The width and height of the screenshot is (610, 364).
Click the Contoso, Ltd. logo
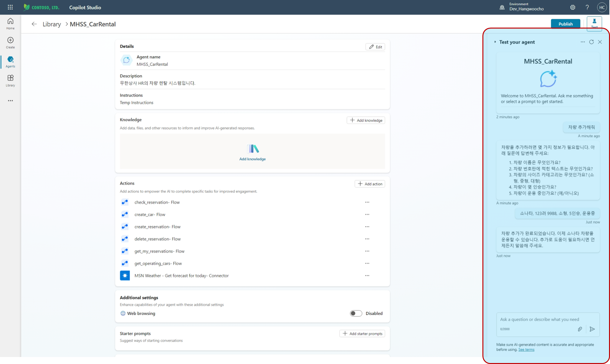pos(42,7)
